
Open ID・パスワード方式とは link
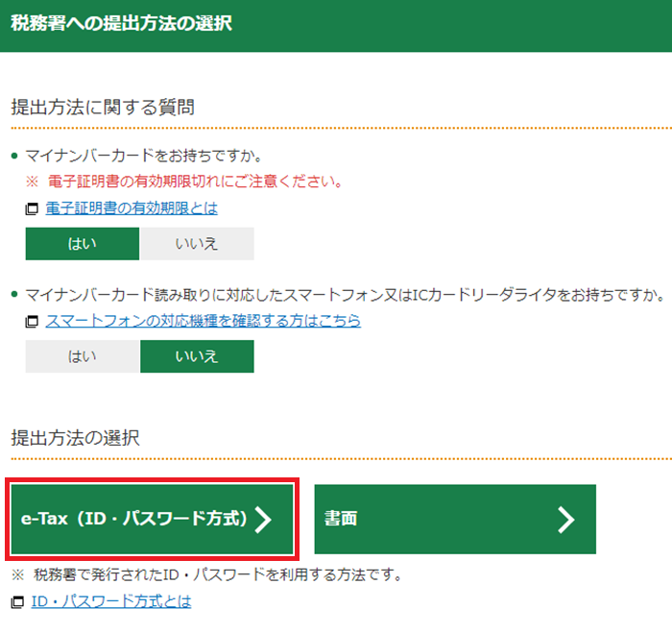tap(111, 601)
